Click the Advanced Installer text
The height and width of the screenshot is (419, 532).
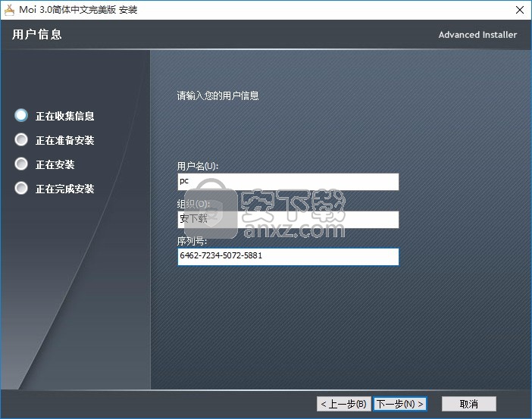click(x=477, y=35)
